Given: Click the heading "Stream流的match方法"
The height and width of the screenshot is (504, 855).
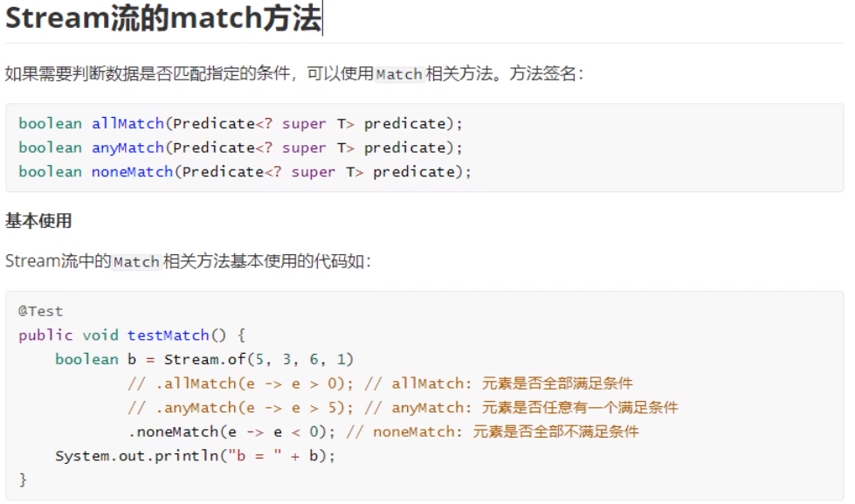Looking at the screenshot, I should tap(163, 19).
